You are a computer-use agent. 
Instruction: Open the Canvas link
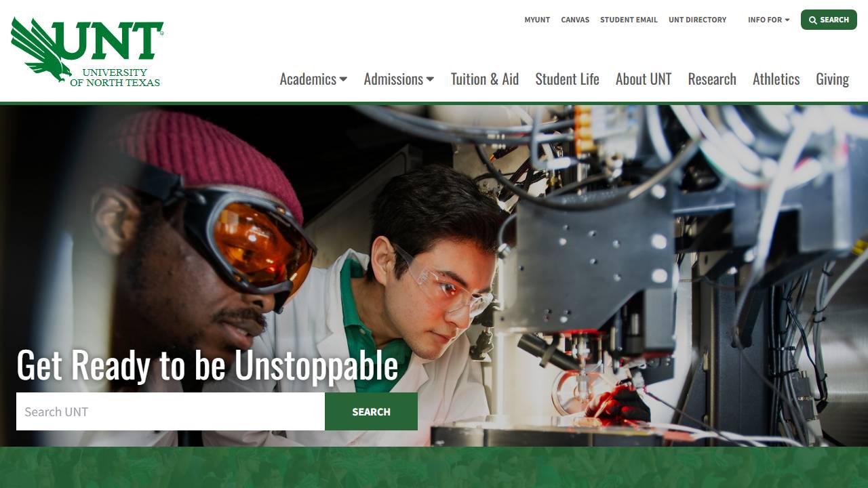[575, 20]
